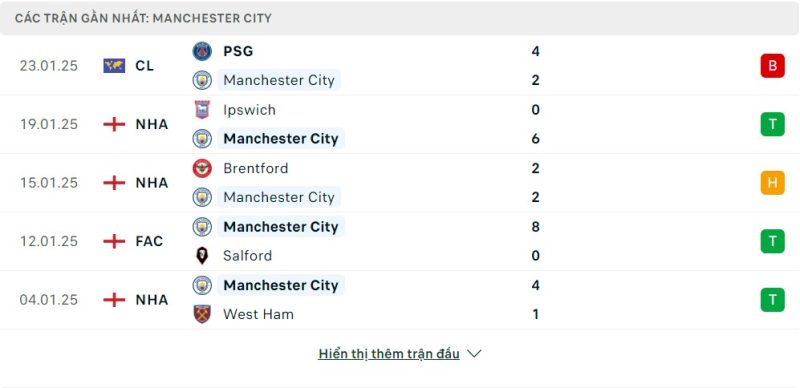The image size is (800, 388).
Task: Click green T badge for Salford match
Action: pyautogui.click(x=772, y=241)
